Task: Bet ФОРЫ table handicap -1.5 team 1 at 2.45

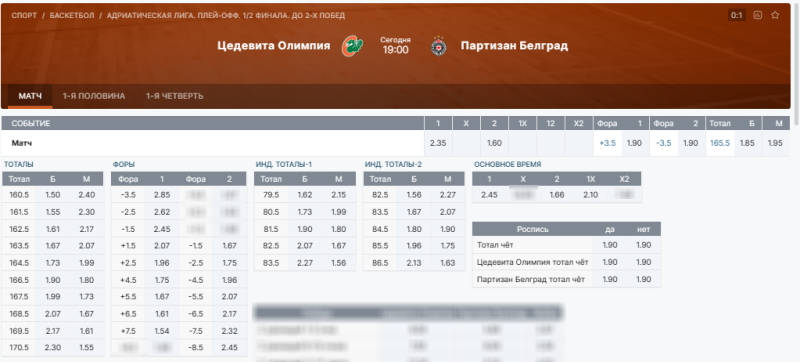Action: click(x=162, y=229)
